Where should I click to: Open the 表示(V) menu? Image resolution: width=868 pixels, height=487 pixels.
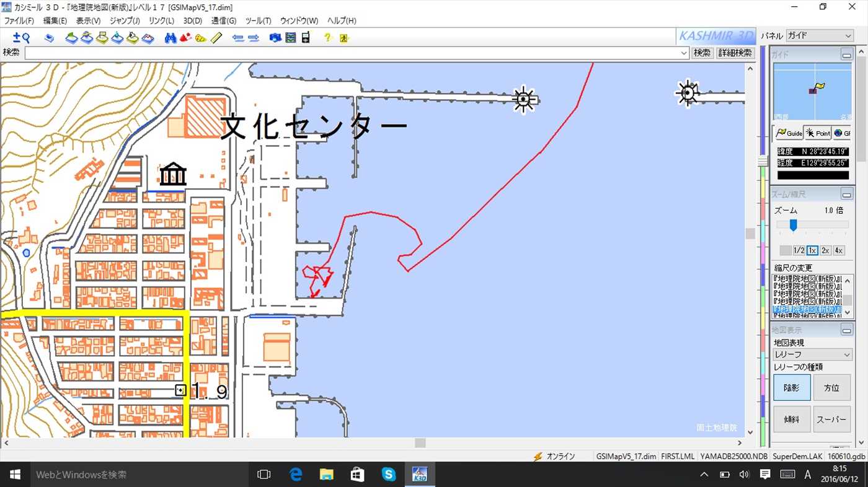coord(88,20)
